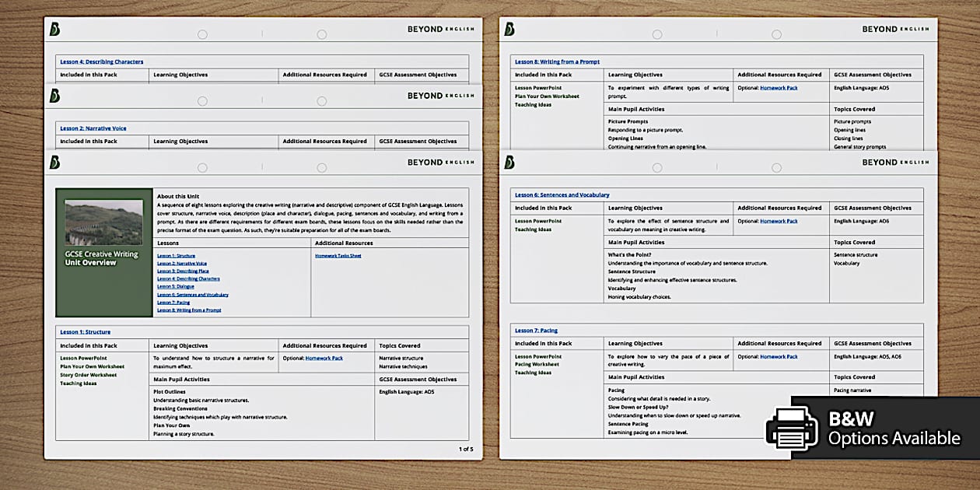Click the Beyond English wordmark on the Lesson 8 page
Viewport: 980px width, 490px height.
895,30
